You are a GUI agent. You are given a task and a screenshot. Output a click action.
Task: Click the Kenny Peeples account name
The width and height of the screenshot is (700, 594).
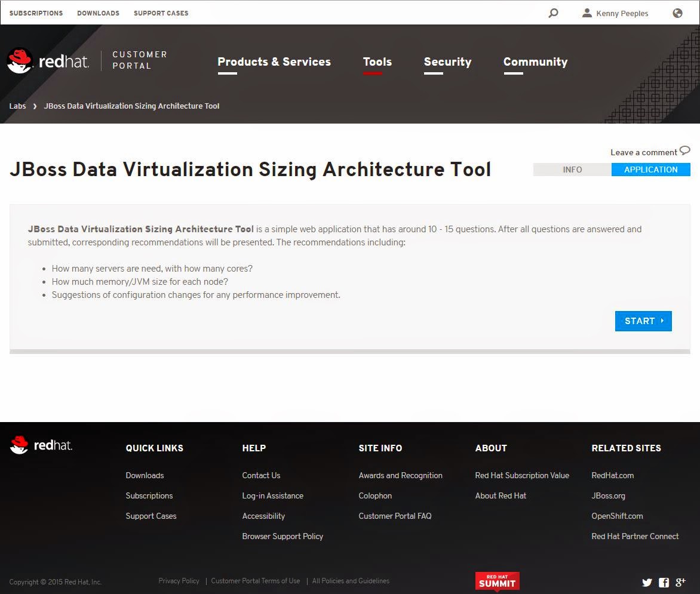[x=622, y=13]
